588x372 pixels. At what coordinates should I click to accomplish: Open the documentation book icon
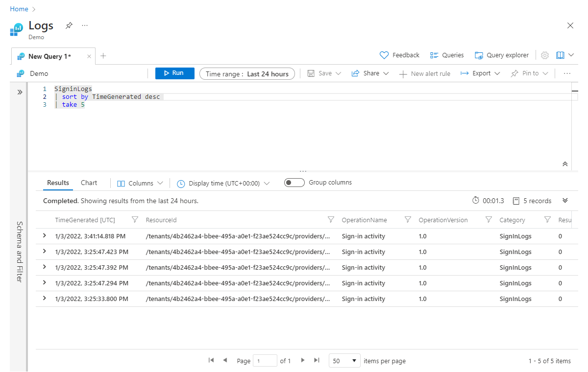[x=561, y=55]
